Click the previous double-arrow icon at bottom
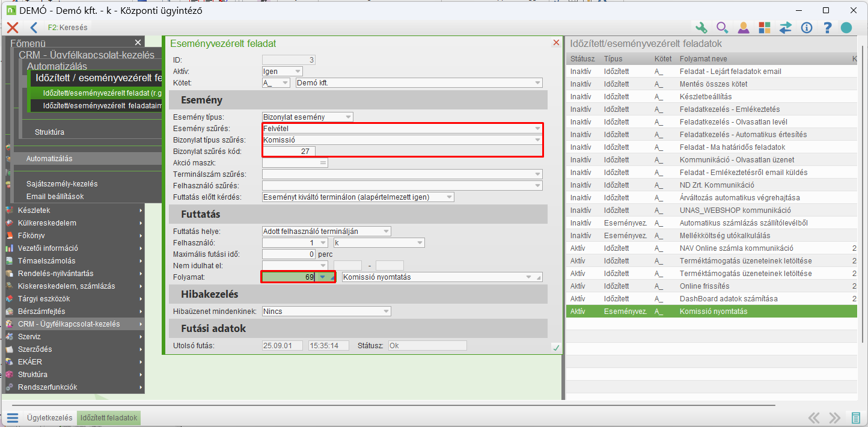868x427 pixels. click(x=814, y=418)
